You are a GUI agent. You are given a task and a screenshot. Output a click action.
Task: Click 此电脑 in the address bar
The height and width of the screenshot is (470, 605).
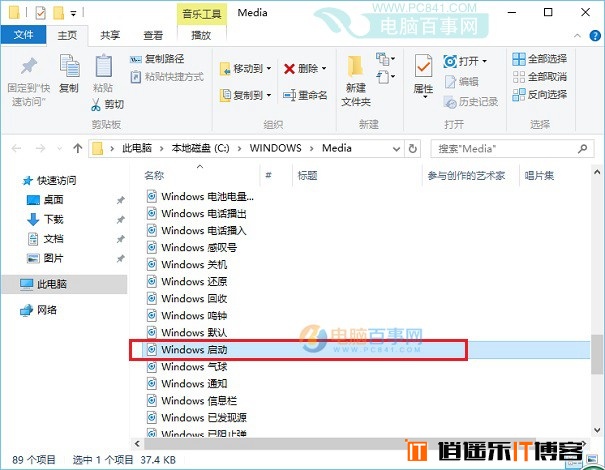pos(137,149)
